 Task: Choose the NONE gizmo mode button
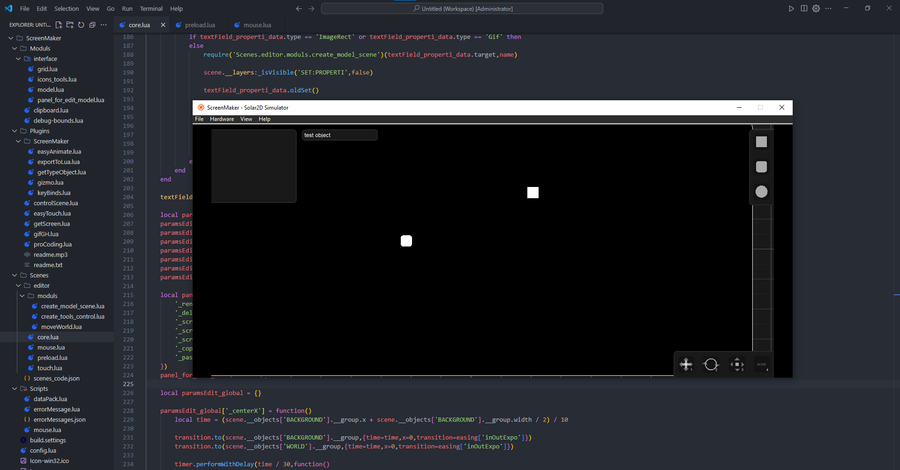pos(762,364)
